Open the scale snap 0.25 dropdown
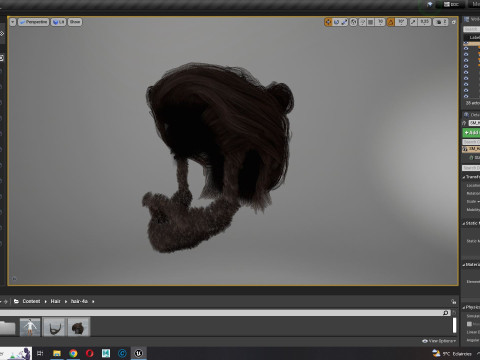Screen dimensions: 480x360 [x=424, y=22]
